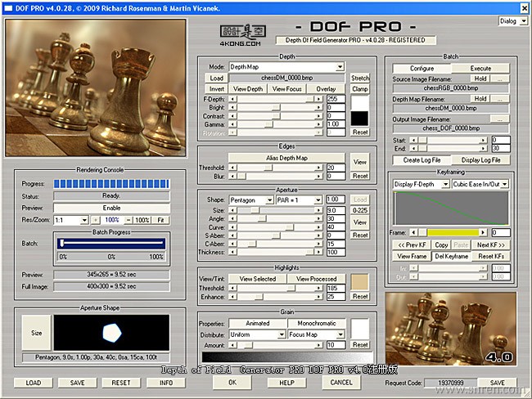Open the Cubic Ease In/Out interpolation dropdown
This screenshot has width=532, height=399.
pyautogui.click(x=481, y=185)
